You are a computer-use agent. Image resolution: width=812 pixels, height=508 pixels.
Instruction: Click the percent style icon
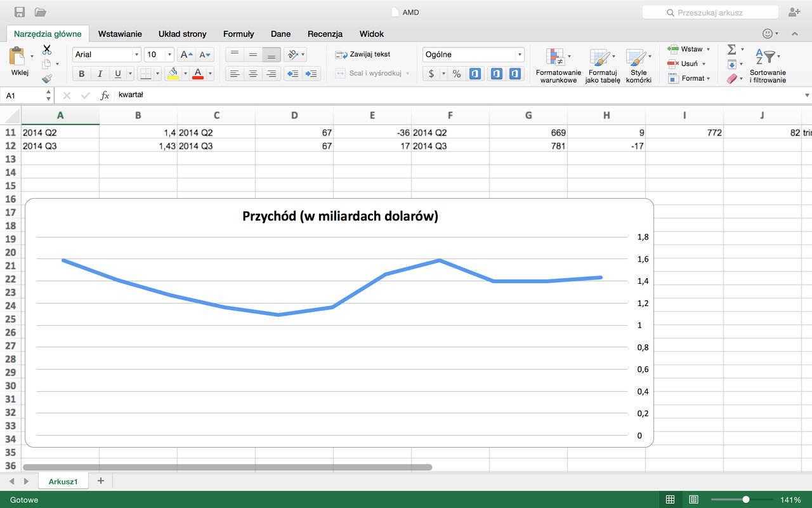(456, 74)
